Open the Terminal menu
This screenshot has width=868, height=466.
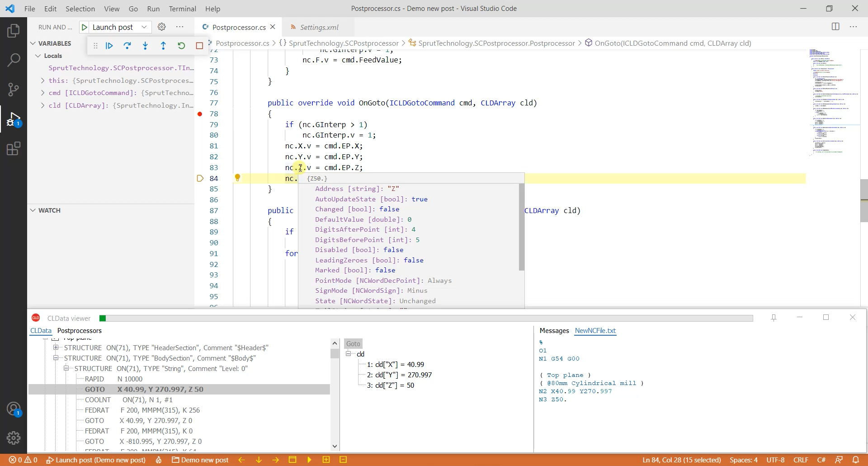point(182,9)
